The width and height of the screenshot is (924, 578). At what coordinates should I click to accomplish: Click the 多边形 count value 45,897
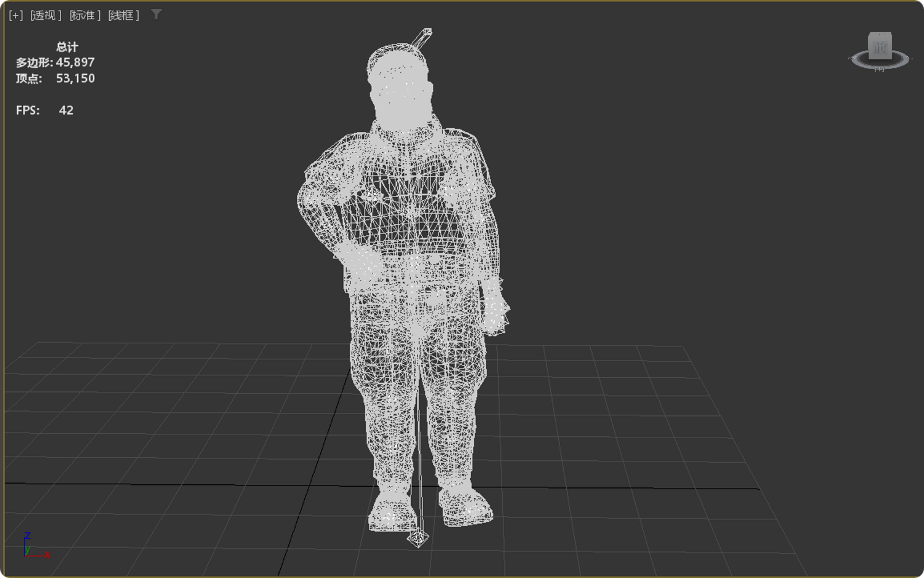[75, 62]
